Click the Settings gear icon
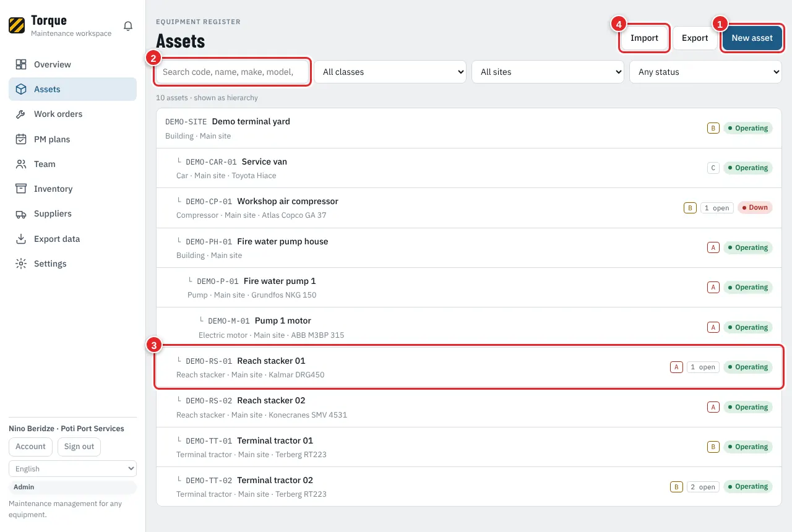 point(21,264)
